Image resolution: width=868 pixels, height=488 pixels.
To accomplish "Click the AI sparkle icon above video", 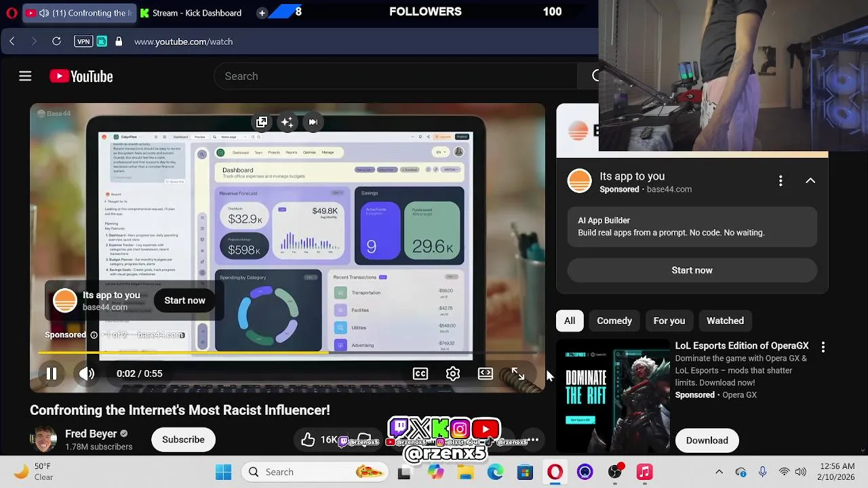I will (x=288, y=122).
